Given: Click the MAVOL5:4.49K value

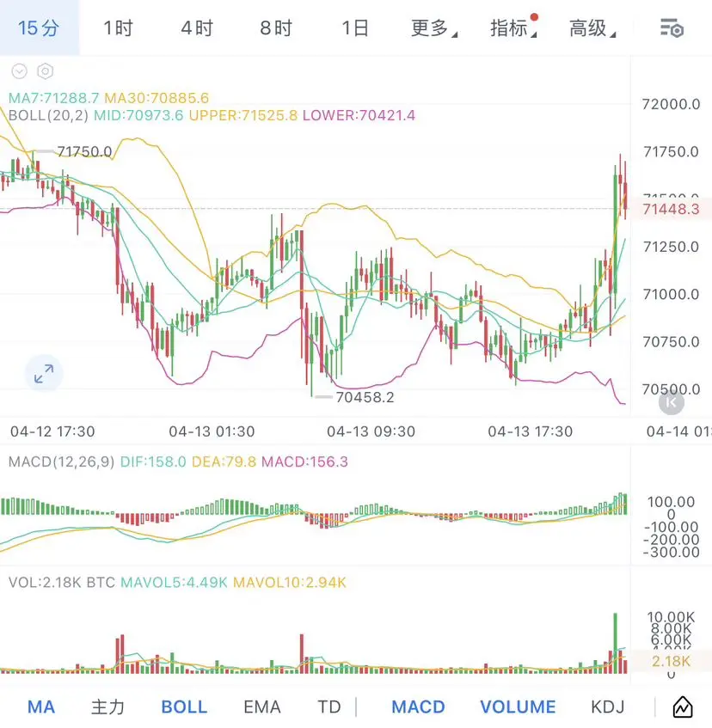Looking at the screenshot, I should pos(174,582).
